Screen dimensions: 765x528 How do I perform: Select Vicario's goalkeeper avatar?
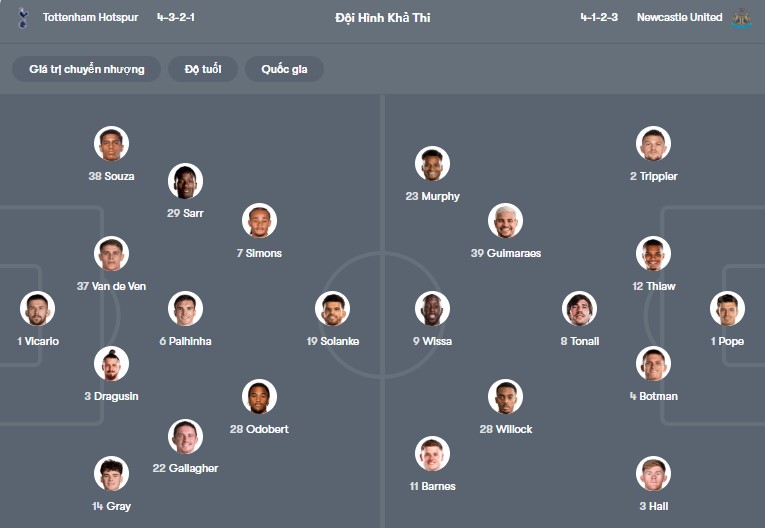coord(38,309)
